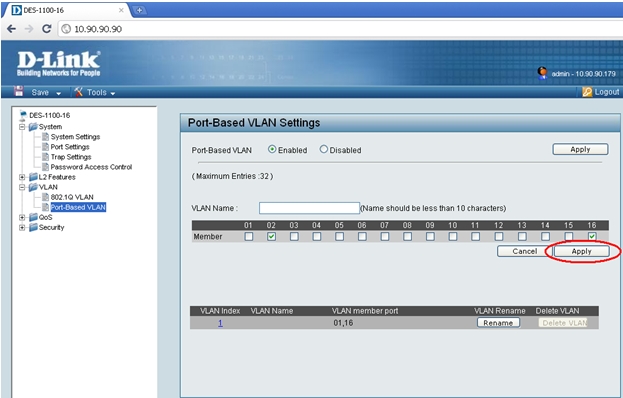This screenshot has height=398, width=623.
Task: Open VLAN index 1 link
Action: point(220,323)
